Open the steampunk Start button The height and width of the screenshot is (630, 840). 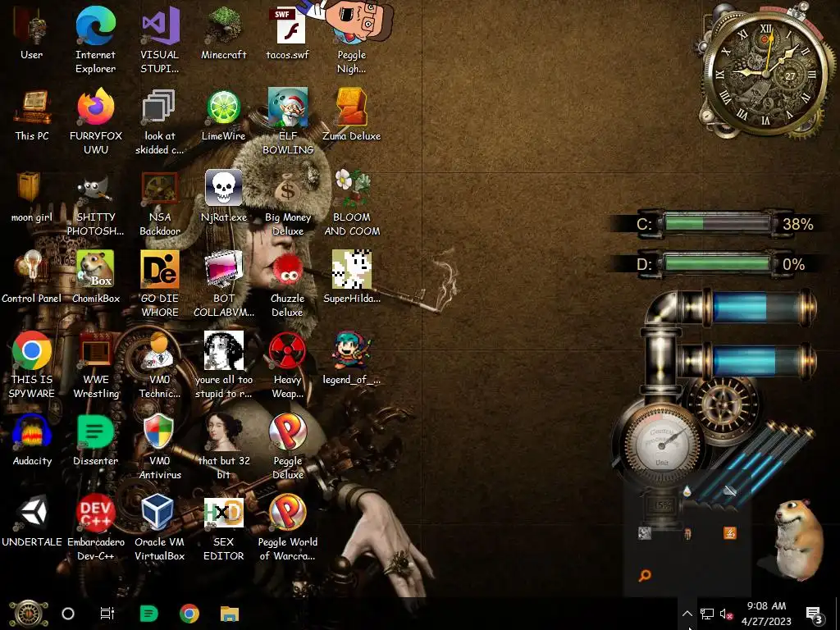[x=29, y=614]
